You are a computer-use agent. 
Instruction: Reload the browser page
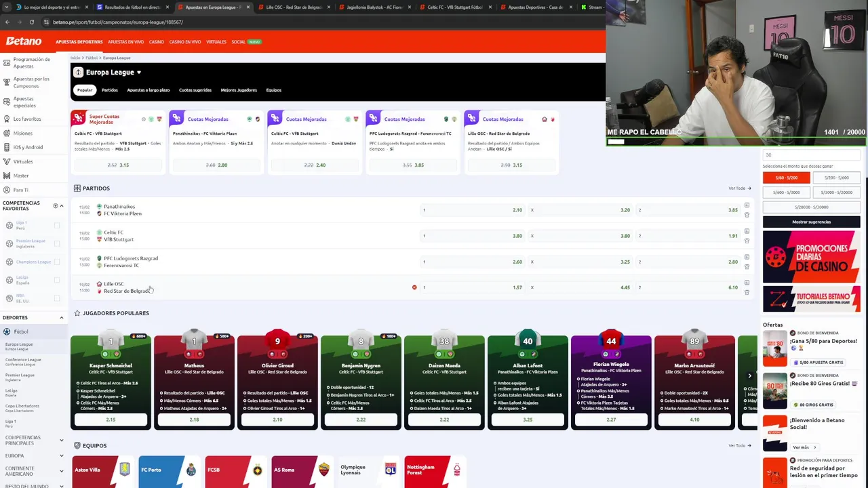[31, 22]
